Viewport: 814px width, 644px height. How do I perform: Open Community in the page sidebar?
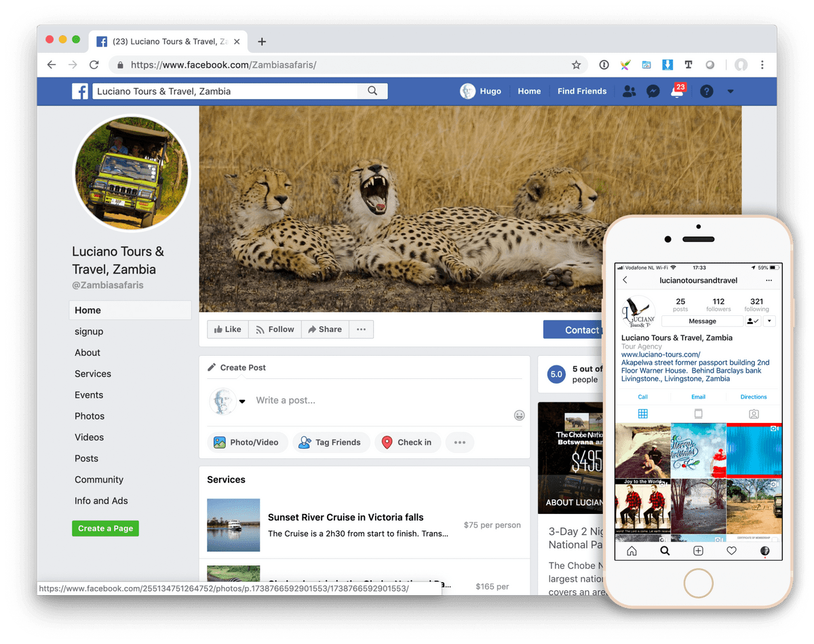pos(99,479)
